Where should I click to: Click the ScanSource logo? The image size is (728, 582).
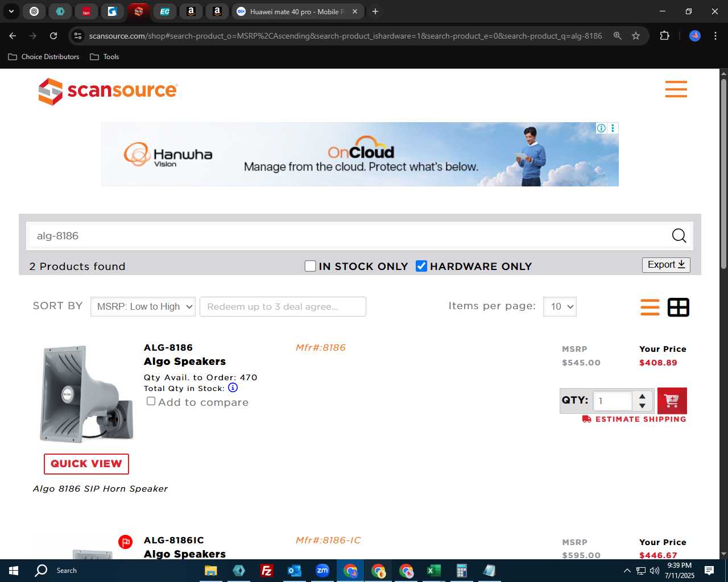pos(108,90)
